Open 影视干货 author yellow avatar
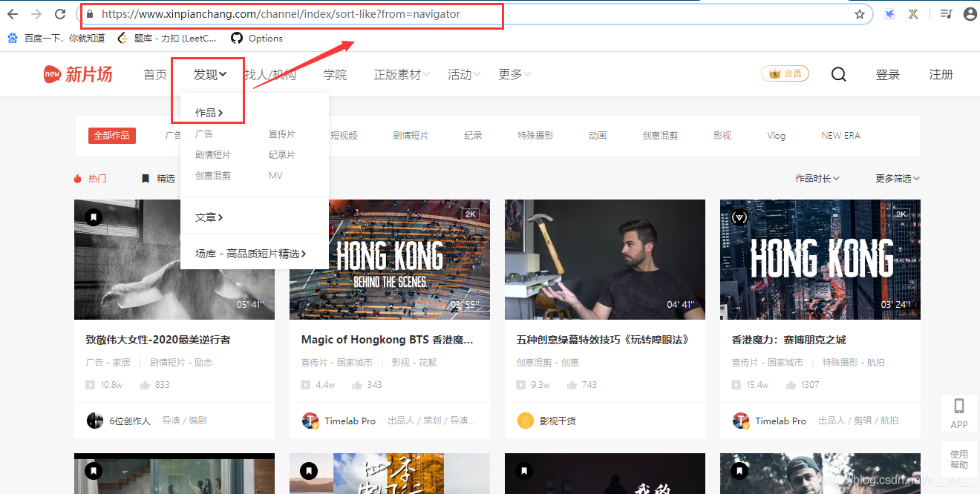The image size is (980, 494). click(526, 421)
